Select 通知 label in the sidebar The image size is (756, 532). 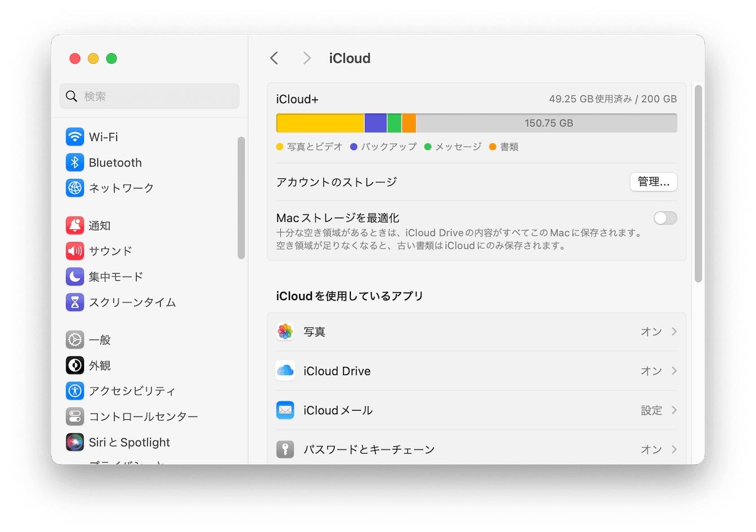pos(100,226)
